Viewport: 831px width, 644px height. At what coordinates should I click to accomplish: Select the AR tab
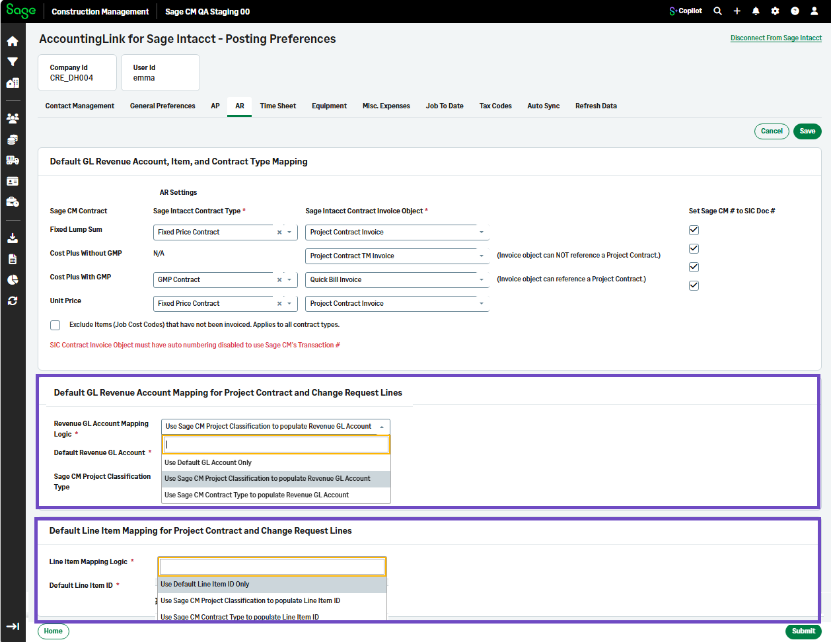240,106
